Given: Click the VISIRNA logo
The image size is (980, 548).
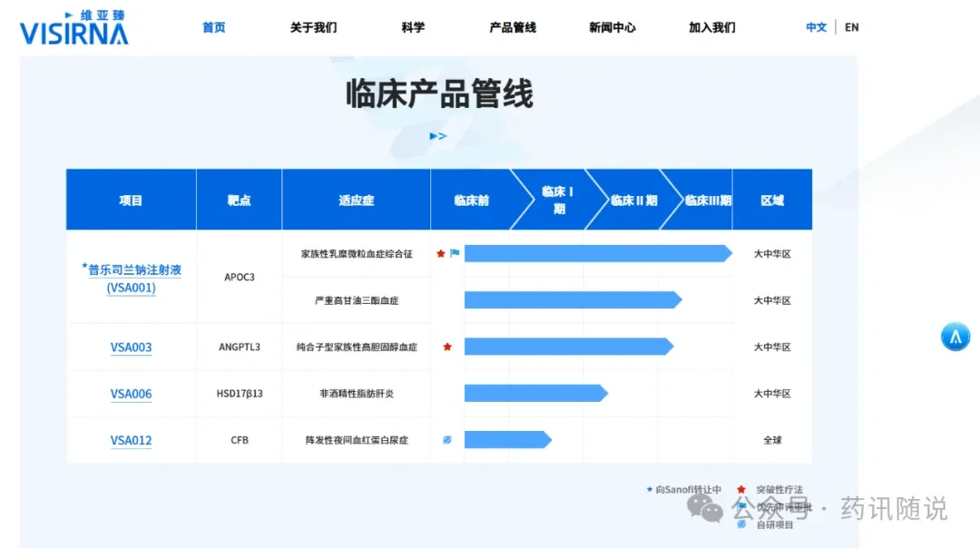Looking at the screenshot, I should click(x=73, y=27).
